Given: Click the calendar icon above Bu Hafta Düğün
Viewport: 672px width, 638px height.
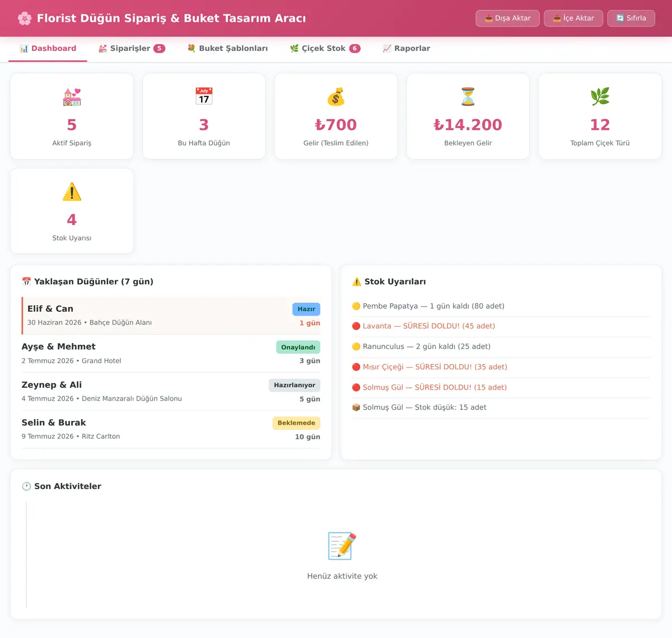Looking at the screenshot, I should (204, 96).
